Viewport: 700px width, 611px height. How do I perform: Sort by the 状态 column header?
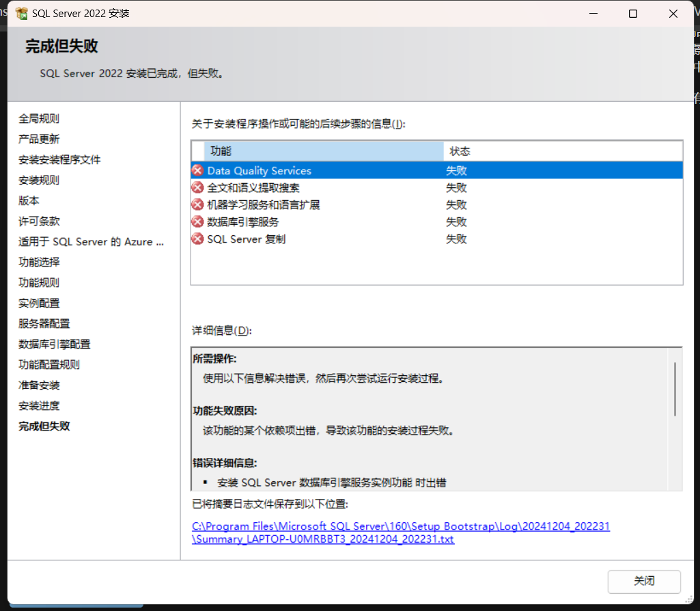coord(563,151)
